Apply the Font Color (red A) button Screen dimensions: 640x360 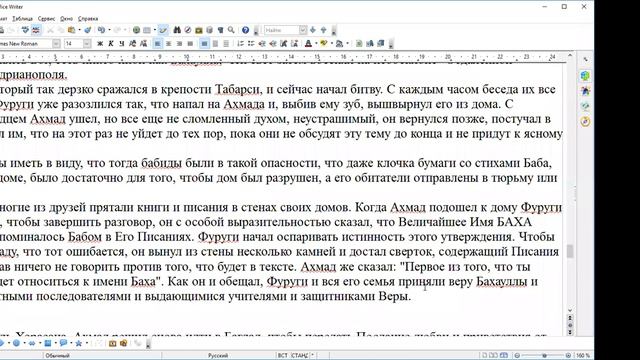click(x=309, y=43)
